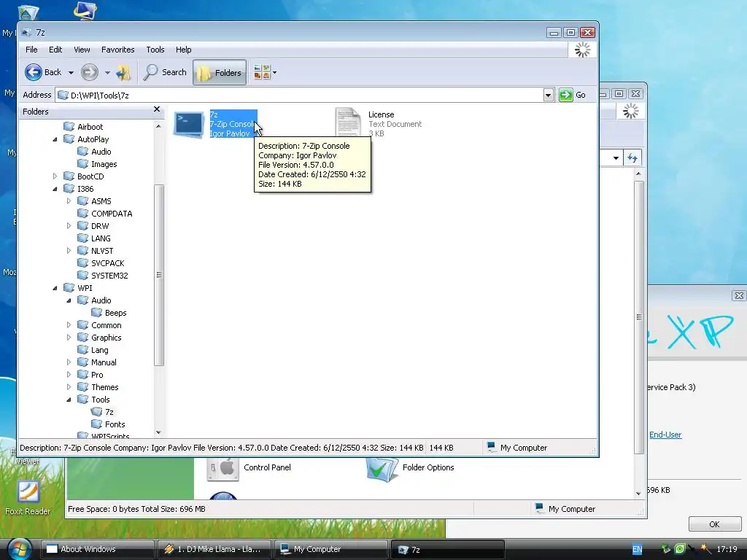747x560 pixels.
Task: Open the View menu
Action: (82, 50)
